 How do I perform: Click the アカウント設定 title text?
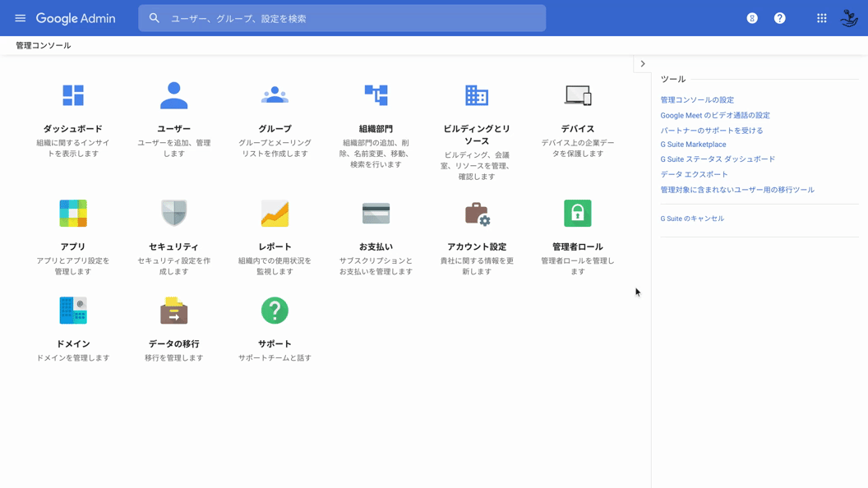(477, 246)
